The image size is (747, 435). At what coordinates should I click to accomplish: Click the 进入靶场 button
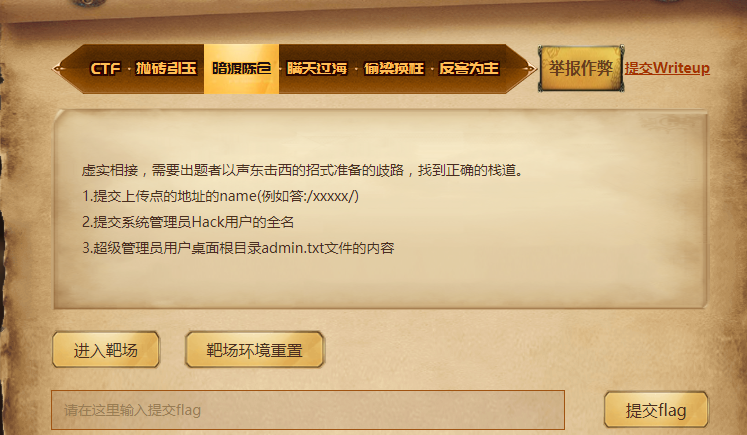[x=106, y=350]
